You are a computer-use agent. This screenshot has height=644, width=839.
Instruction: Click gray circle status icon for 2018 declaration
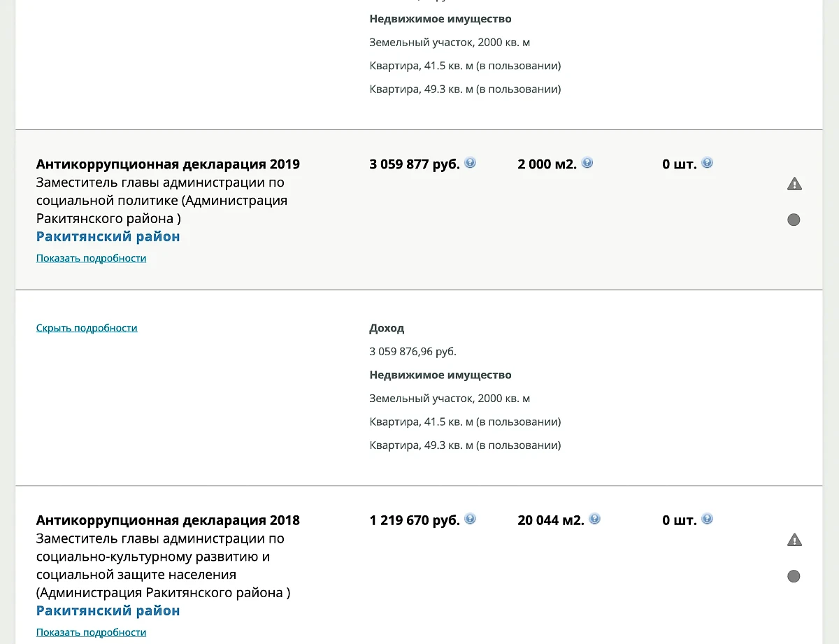(794, 576)
